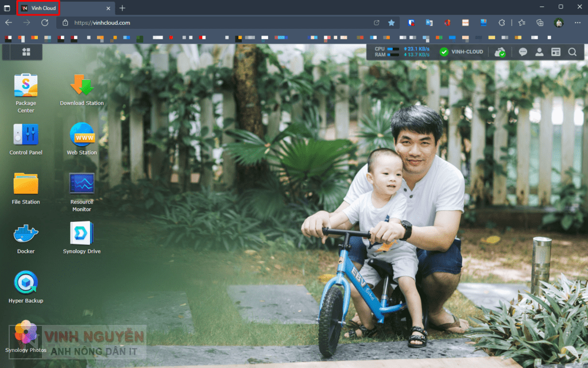Check the cloud upload status icon
The width and height of the screenshot is (588, 368).
pos(500,52)
